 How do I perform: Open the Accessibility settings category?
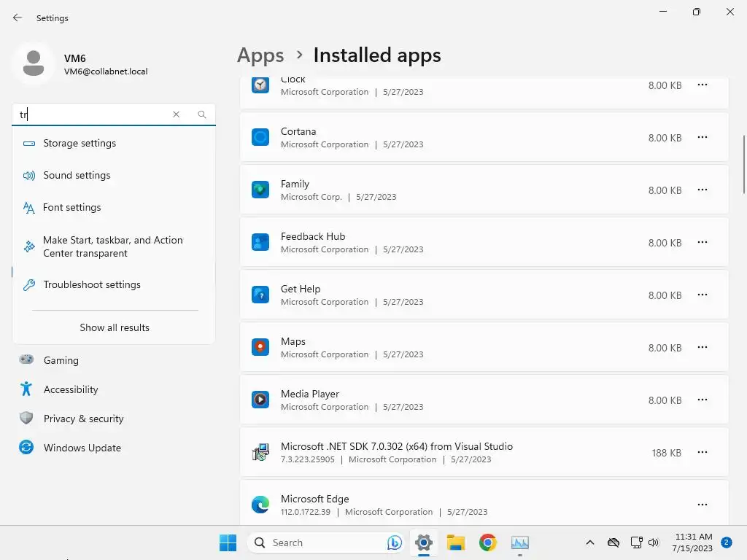pos(114,389)
